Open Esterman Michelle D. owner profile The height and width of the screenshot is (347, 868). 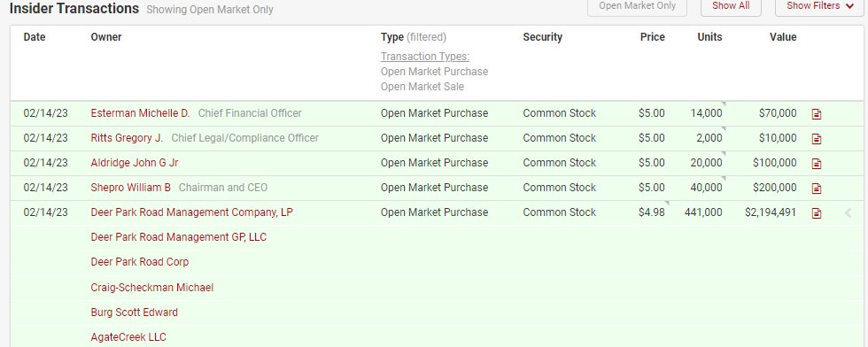(x=140, y=113)
